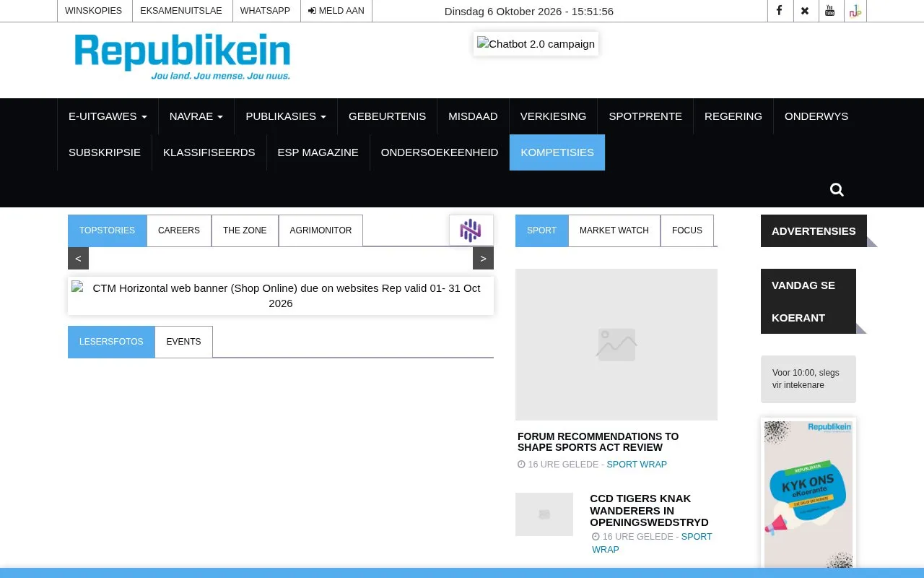Screen dimensions: 924x578
Task: Click Sport Wrap link under CCD Tigers
Action: 652,543
